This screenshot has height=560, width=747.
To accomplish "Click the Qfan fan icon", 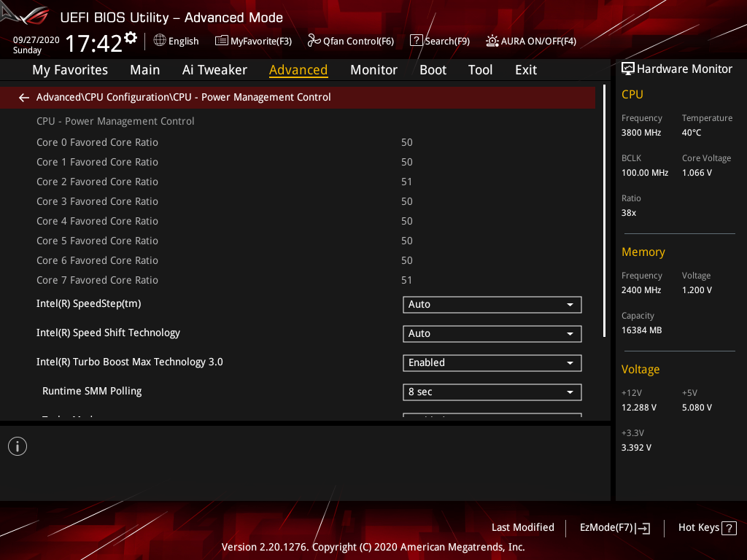I will [x=314, y=41].
